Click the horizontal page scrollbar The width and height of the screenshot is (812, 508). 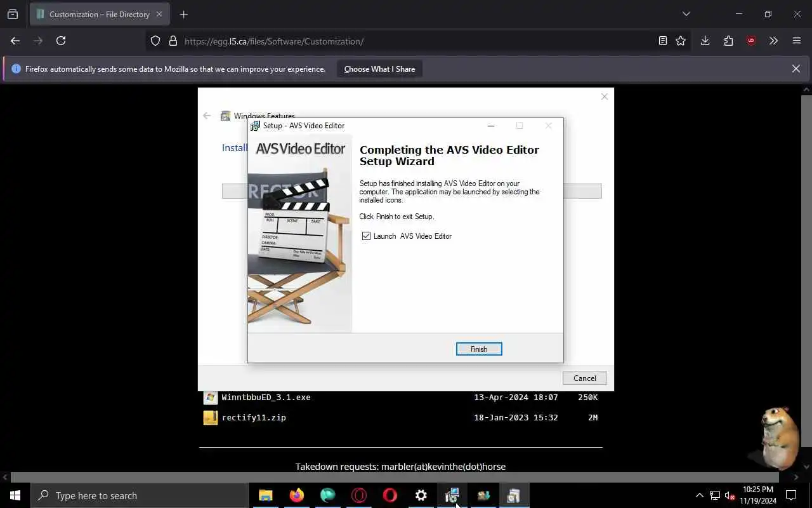(x=395, y=477)
